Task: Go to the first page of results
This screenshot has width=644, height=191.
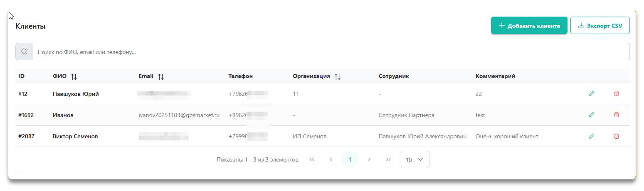Action: (x=312, y=159)
